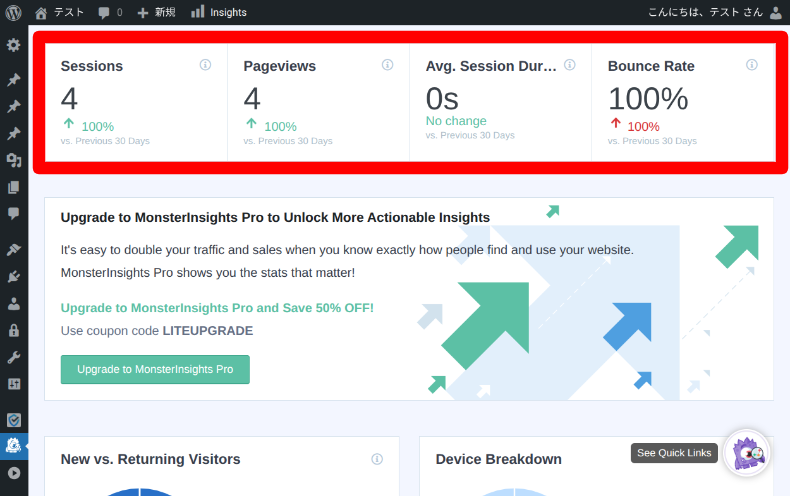Click the Pageviews info icon
The width and height of the screenshot is (790, 496).
pyautogui.click(x=387, y=65)
